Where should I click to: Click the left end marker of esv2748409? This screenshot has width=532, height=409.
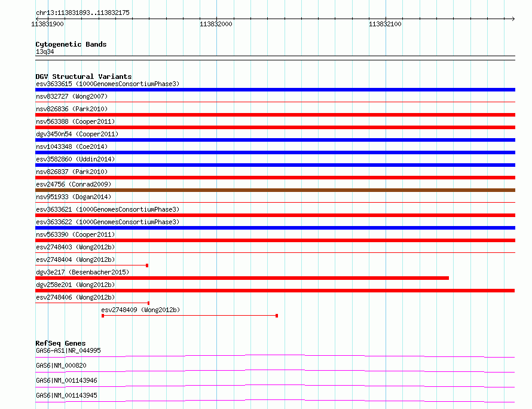click(x=103, y=316)
